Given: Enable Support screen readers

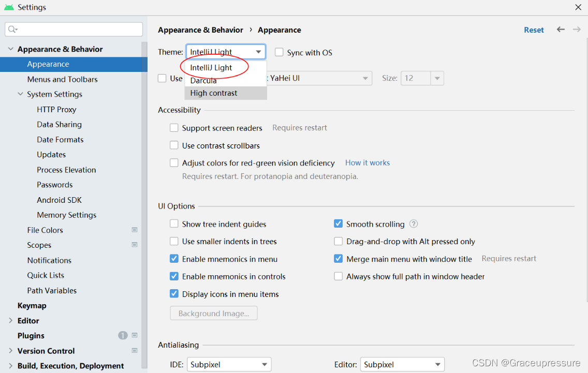Looking at the screenshot, I should point(174,128).
